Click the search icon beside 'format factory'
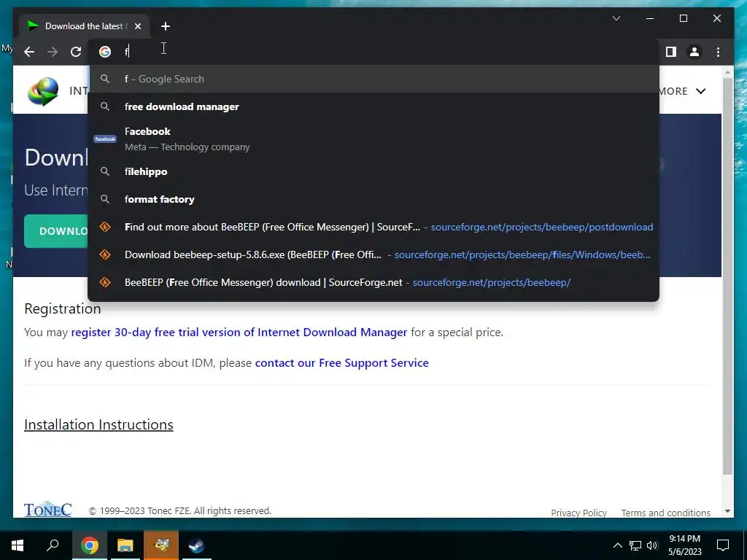The height and width of the screenshot is (560, 747). (x=105, y=199)
